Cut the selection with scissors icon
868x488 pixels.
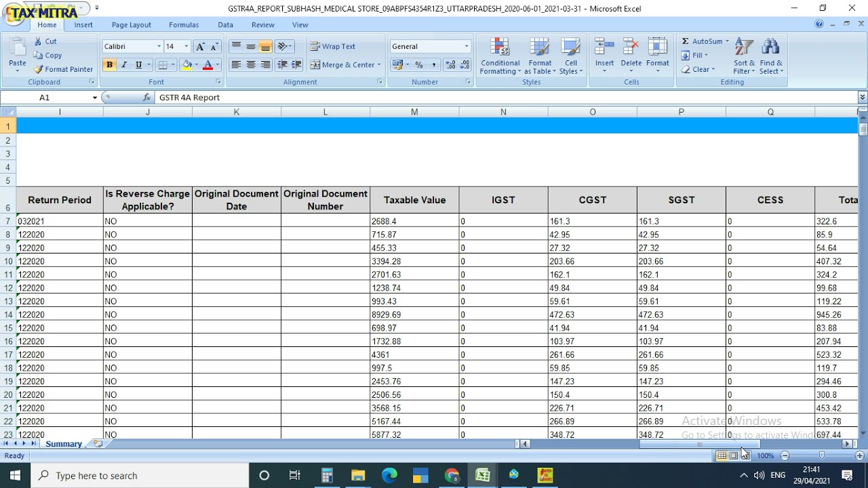46,41
